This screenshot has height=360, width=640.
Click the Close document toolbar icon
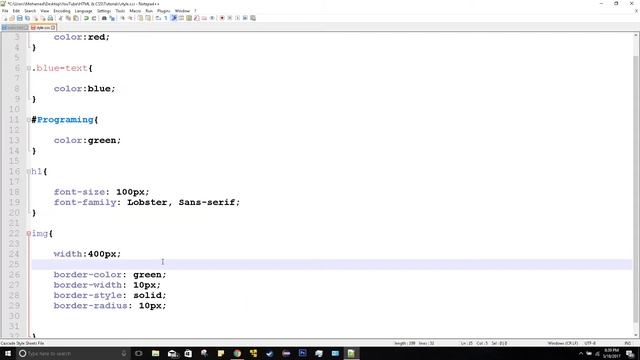coord(35,18)
